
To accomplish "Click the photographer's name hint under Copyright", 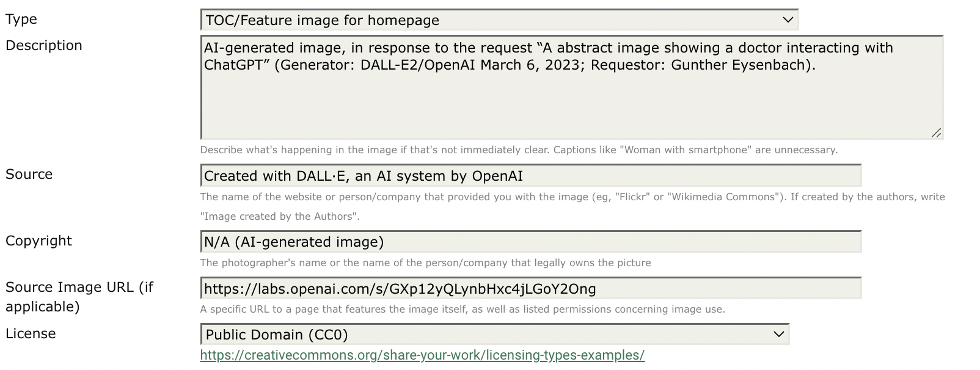I will click(x=425, y=263).
